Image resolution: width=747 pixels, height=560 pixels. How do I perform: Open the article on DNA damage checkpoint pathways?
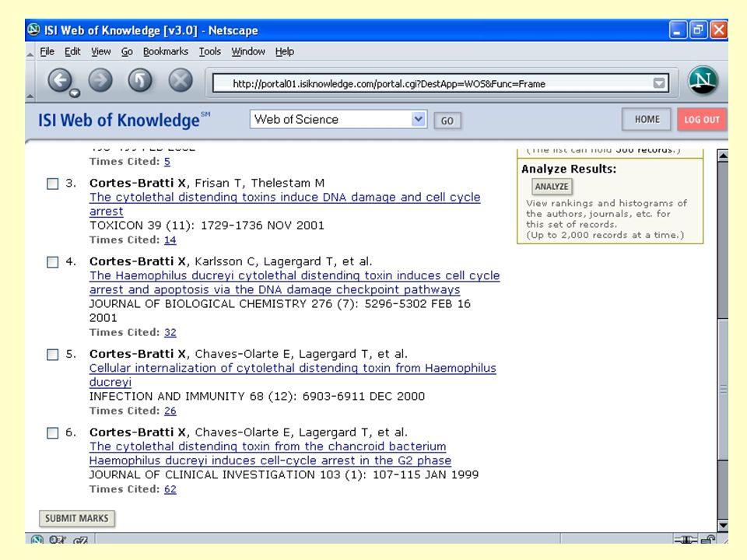pos(294,282)
